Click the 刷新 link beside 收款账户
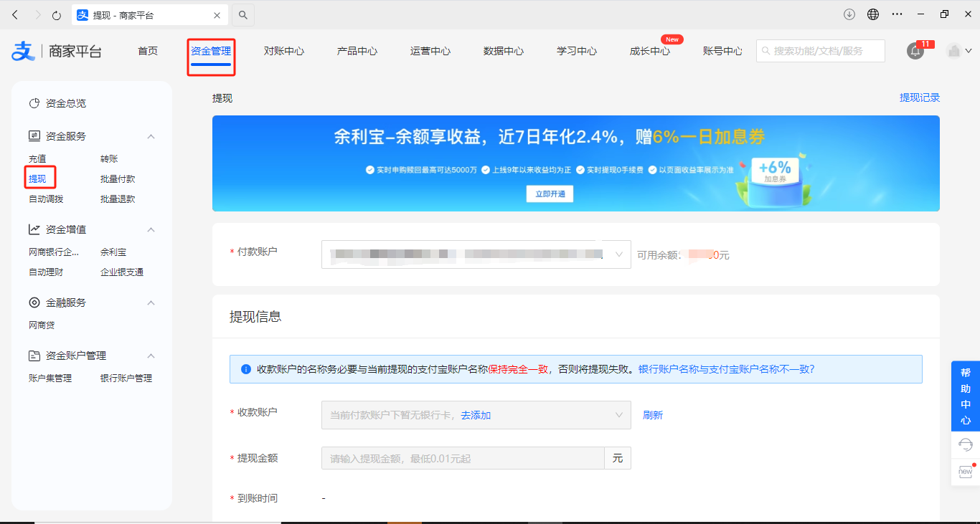The image size is (980, 524). tap(653, 415)
